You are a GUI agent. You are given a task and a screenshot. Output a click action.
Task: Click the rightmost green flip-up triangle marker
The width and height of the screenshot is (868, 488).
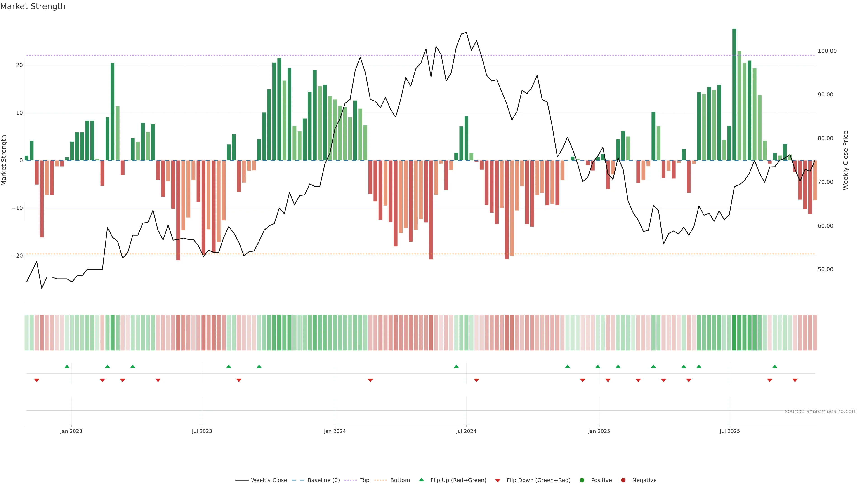pyautogui.click(x=775, y=366)
